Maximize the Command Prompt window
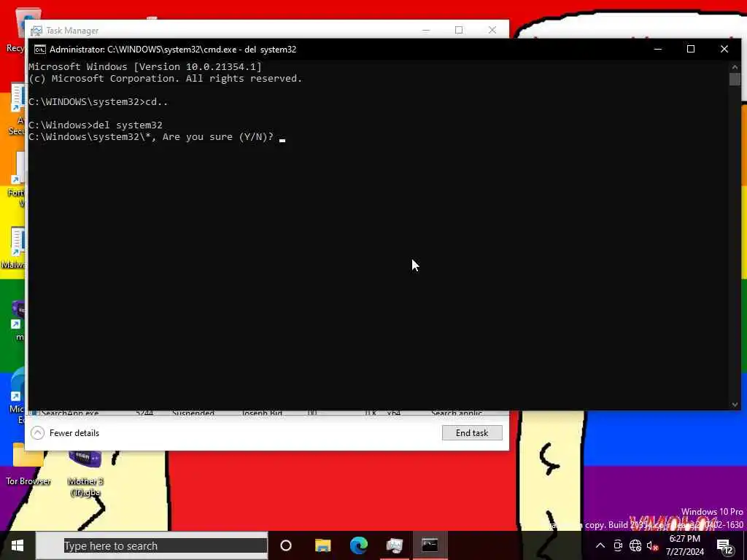 (x=691, y=49)
